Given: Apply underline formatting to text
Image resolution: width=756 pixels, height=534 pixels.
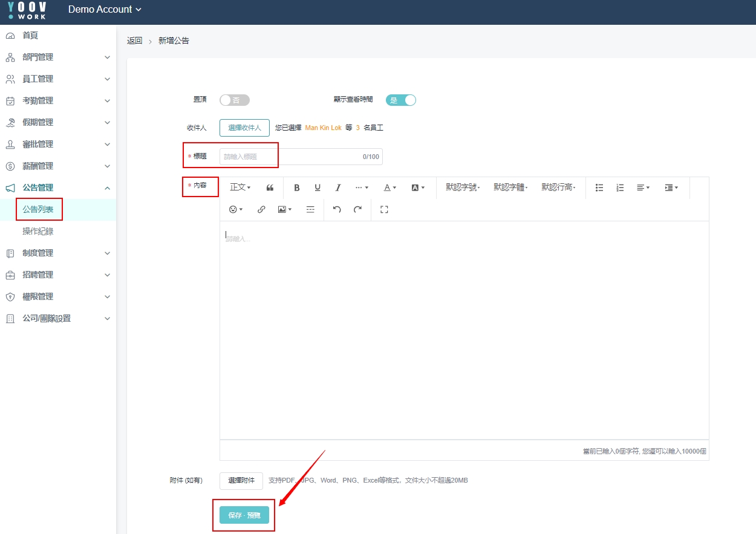Looking at the screenshot, I should 318,187.
